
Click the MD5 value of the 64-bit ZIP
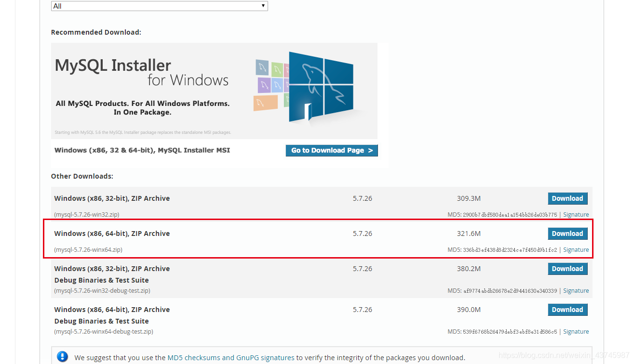(510, 250)
